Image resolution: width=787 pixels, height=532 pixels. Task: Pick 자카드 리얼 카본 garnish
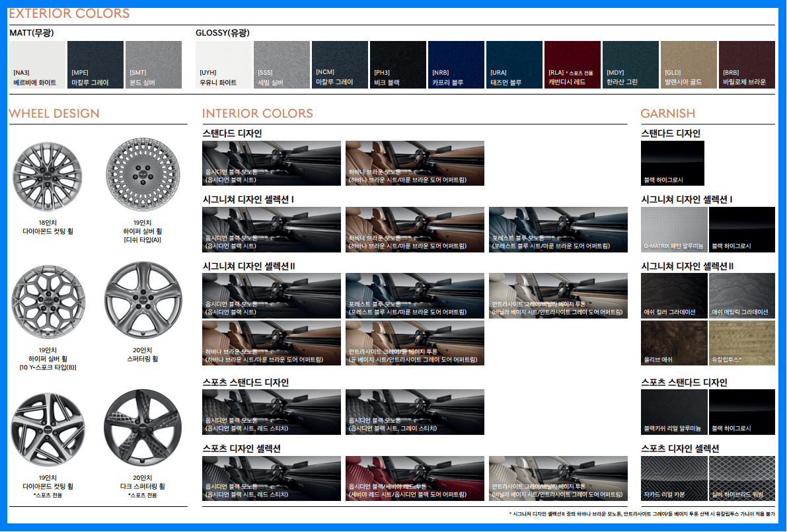[674, 478]
